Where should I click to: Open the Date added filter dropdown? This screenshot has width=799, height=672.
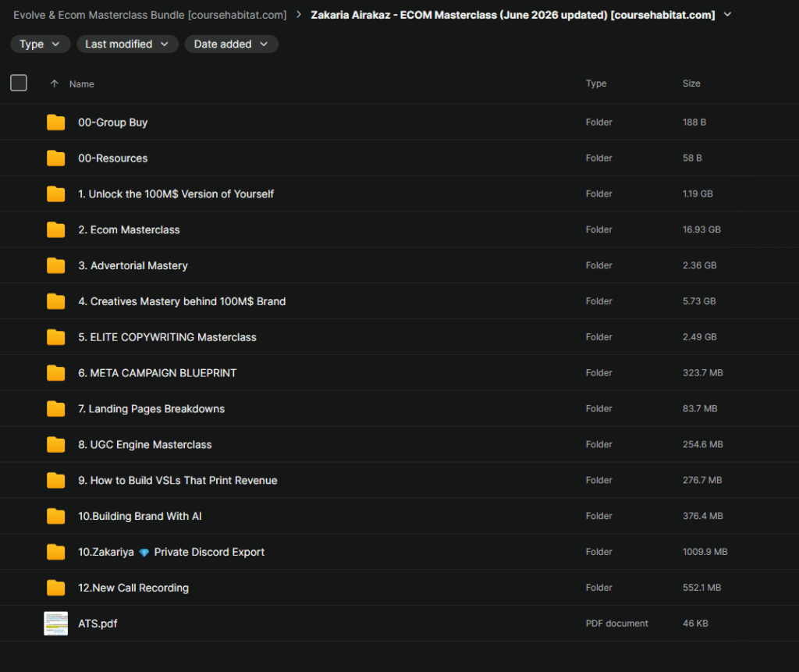click(231, 44)
